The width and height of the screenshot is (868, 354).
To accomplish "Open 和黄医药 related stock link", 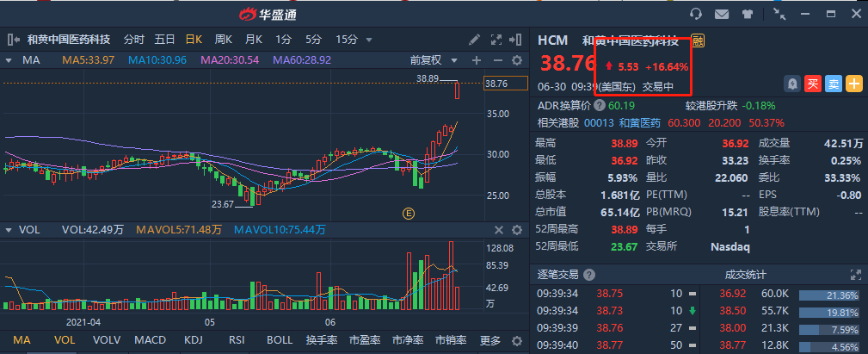I will point(639,122).
